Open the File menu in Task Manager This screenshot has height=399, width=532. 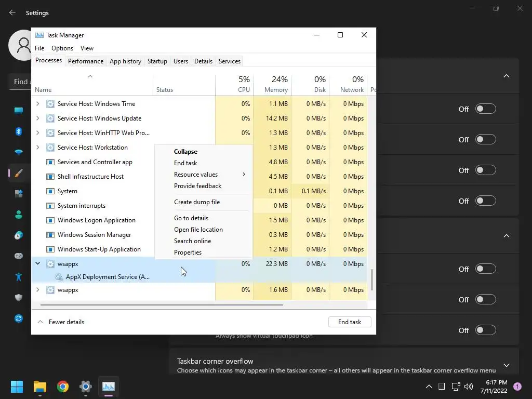(x=39, y=48)
